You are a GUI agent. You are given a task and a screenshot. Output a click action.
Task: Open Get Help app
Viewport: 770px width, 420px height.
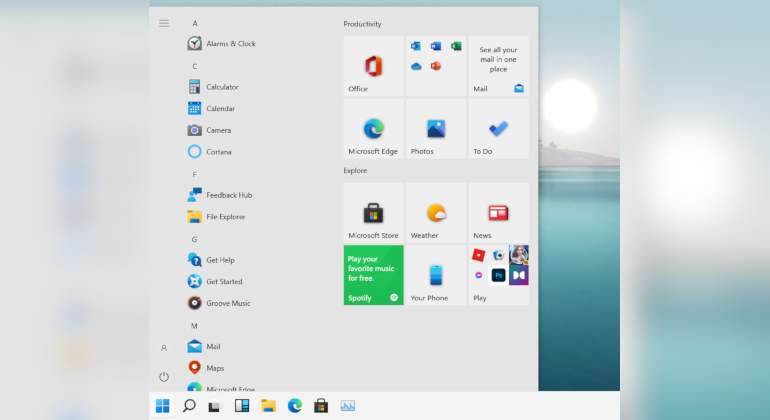click(x=211, y=260)
